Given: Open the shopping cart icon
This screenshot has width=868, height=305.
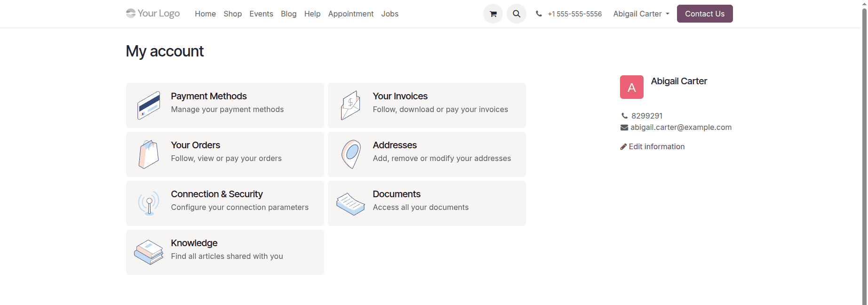Looking at the screenshot, I should 493,14.
